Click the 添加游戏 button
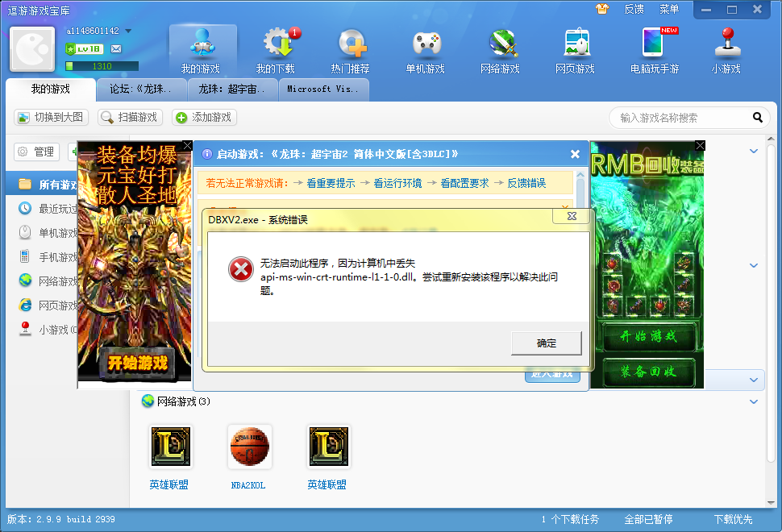 204,117
